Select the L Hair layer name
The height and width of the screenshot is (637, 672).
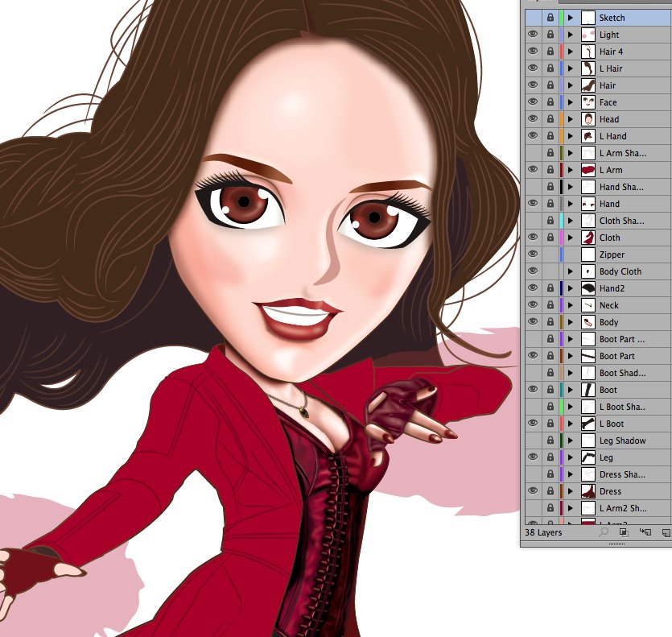[611, 68]
